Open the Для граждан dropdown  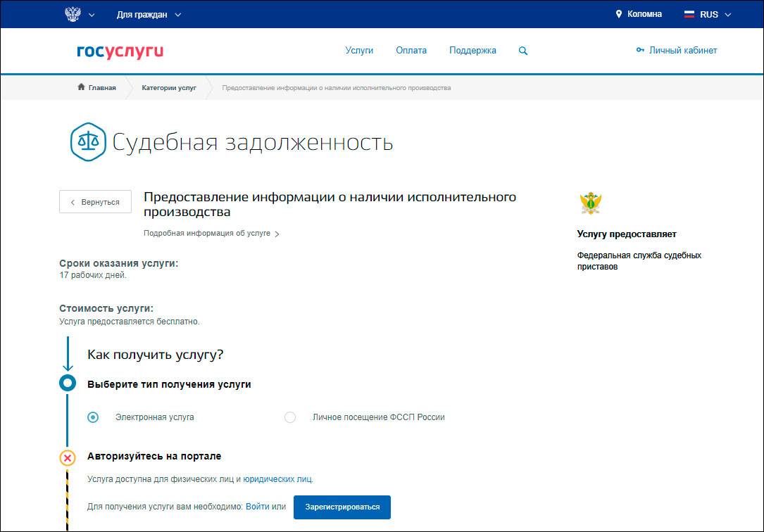149,15
